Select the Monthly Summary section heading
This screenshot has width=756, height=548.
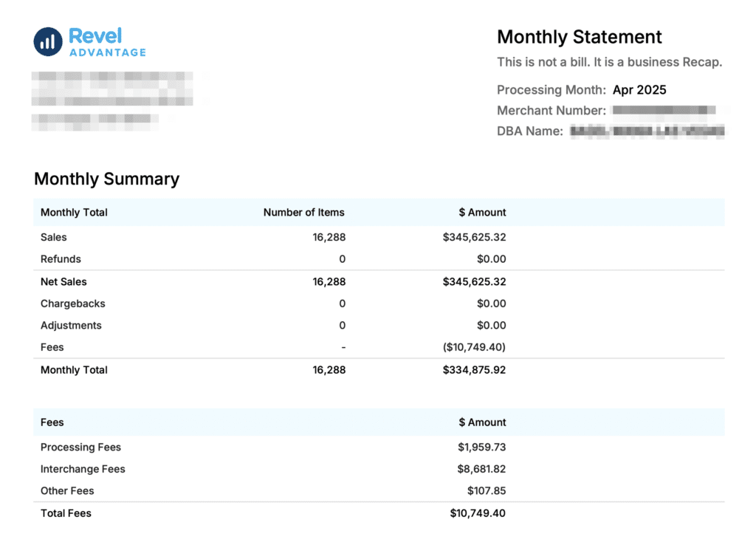click(x=106, y=179)
